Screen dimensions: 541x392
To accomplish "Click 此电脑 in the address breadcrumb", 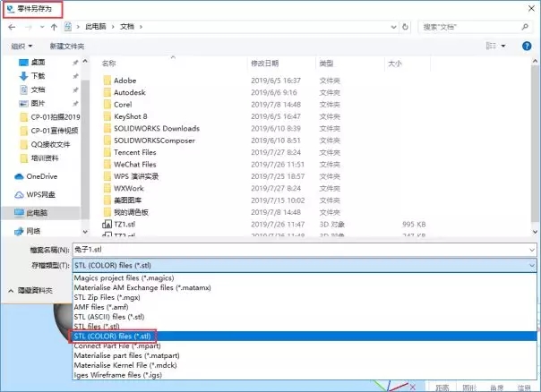I will pos(96,27).
